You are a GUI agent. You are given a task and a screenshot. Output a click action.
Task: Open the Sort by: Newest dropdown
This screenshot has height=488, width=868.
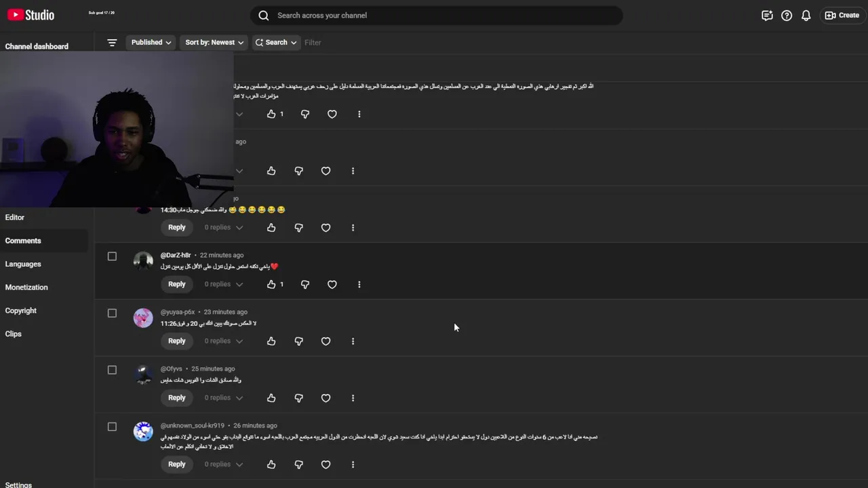[x=214, y=43]
